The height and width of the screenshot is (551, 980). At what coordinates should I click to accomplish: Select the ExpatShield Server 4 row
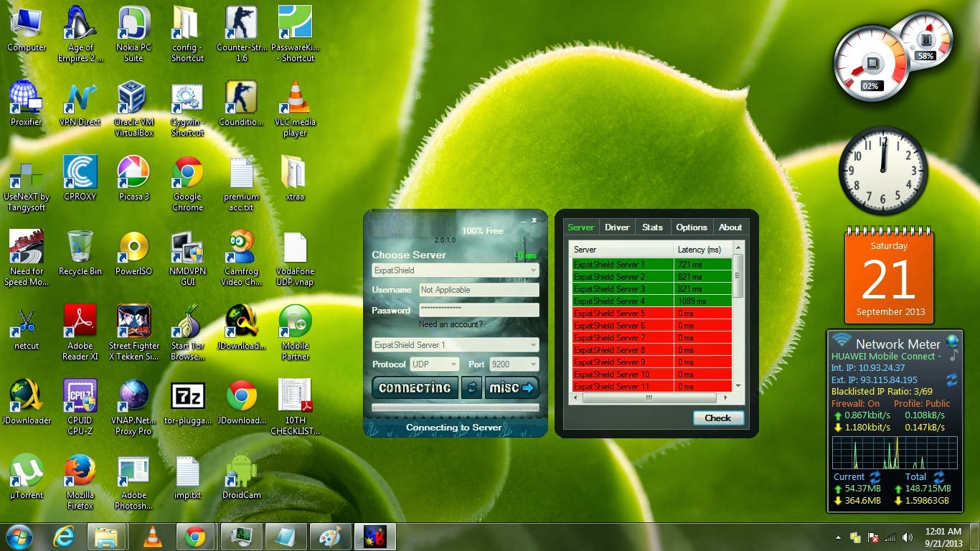[651, 301]
